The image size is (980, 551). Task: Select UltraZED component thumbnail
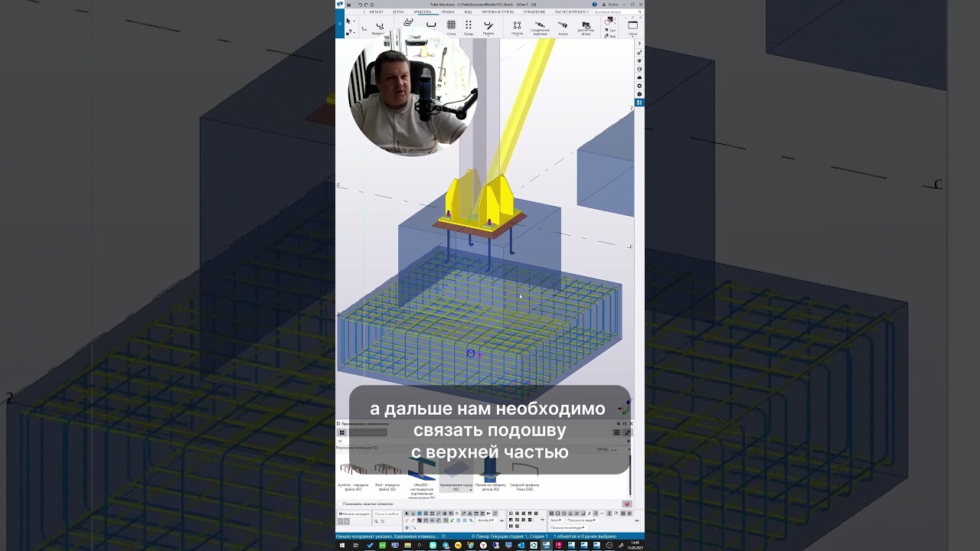[x=422, y=478]
